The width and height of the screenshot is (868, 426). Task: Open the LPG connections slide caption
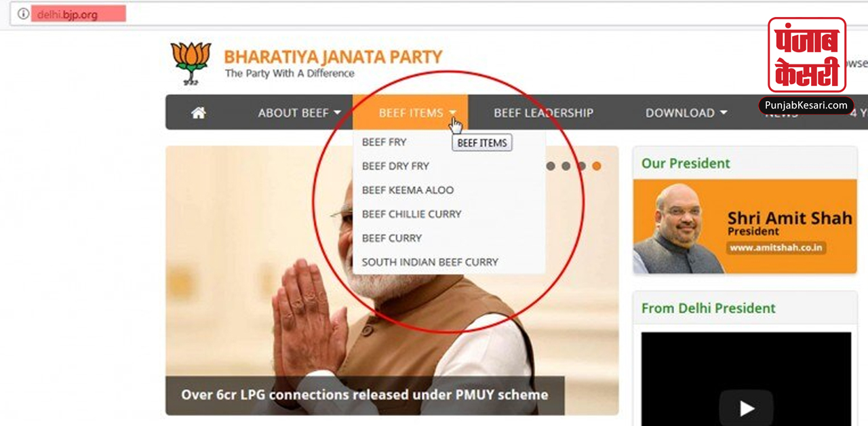[x=365, y=395]
